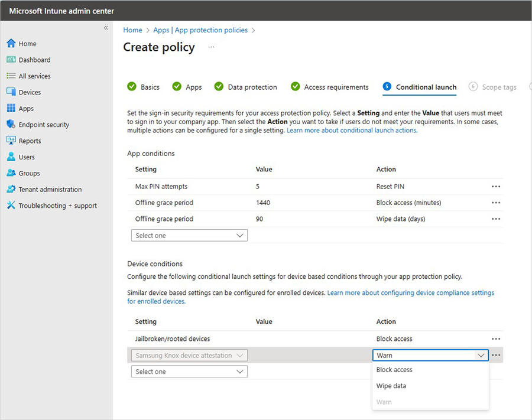Click the step 5 circle icon
The image size is (532, 420).
pyautogui.click(x=387, y=87)
